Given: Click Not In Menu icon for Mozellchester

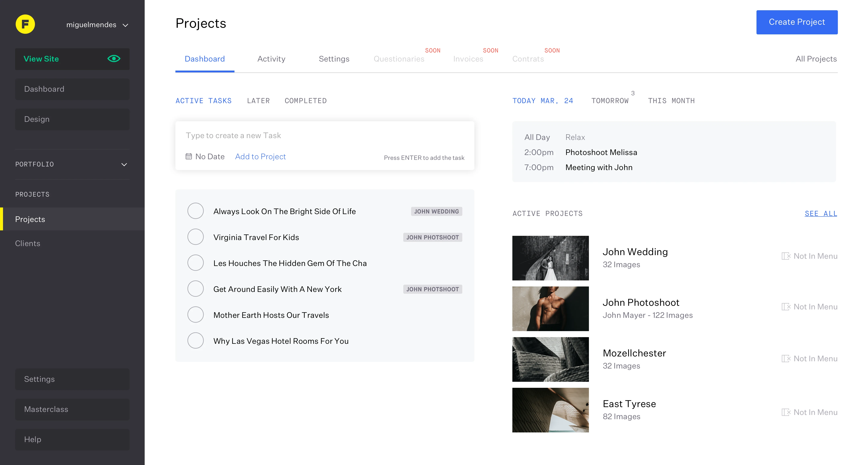Looking at the screenshot, I should (x=786, y=359).
